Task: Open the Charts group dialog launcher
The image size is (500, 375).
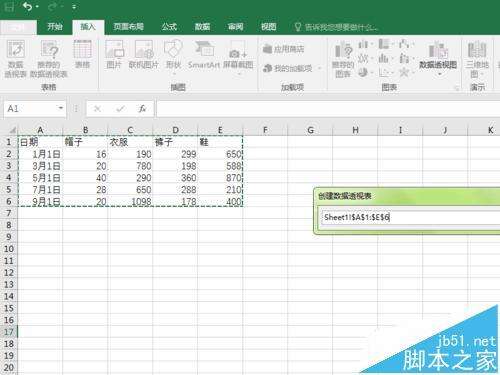Action: point(457,88)
